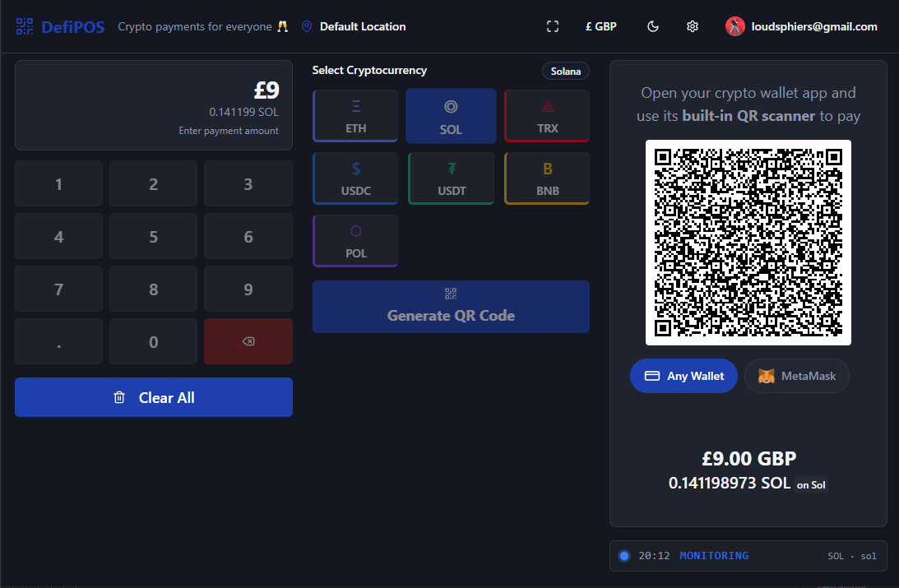Click the 'Select Cryptocurrency' heading
899x588 pixels.
[369, 70]
